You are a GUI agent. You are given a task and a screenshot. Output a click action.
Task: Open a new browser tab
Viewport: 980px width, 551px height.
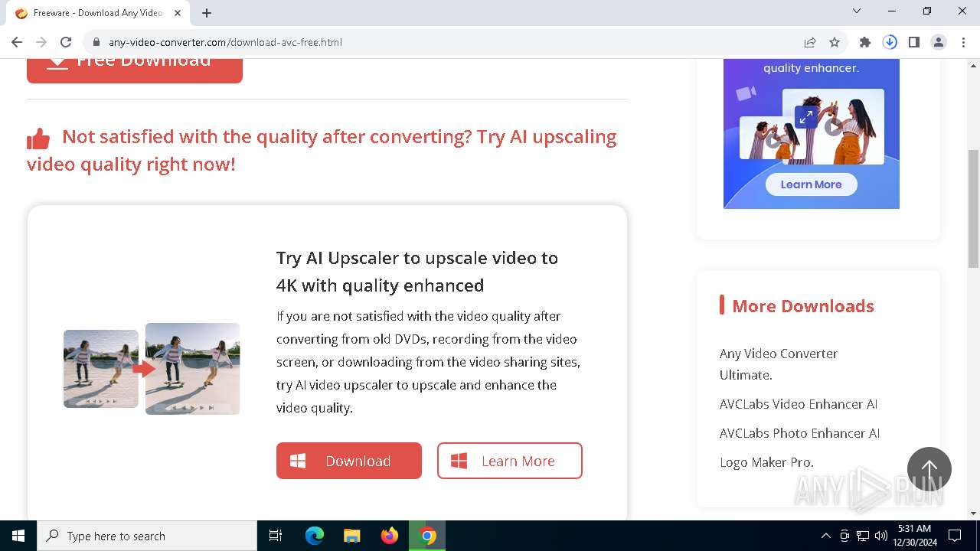207,12
